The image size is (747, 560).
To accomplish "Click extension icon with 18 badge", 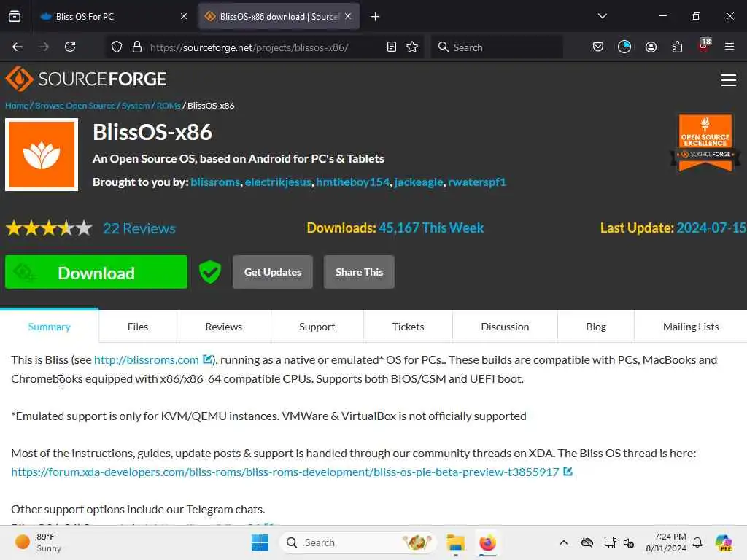I will 704,45.
